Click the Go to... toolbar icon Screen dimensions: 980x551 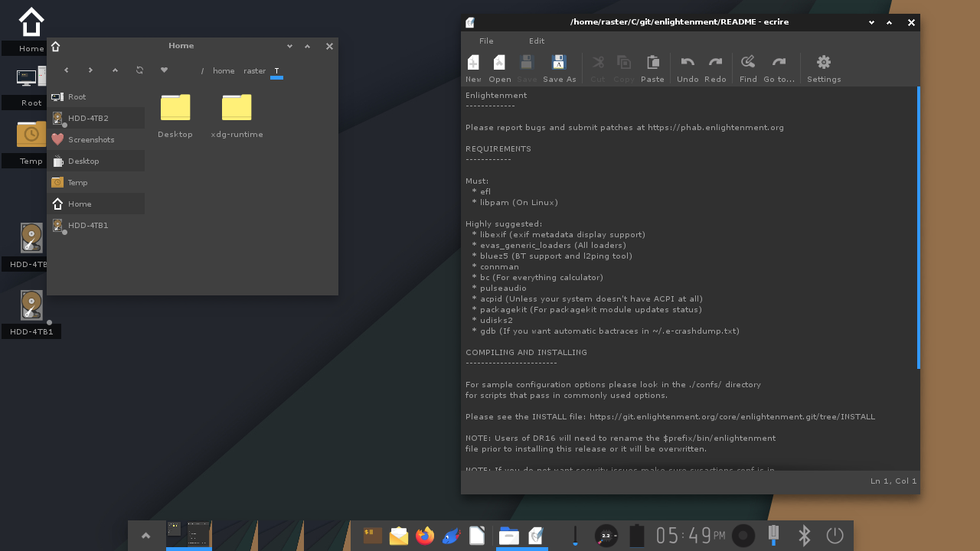779,67
